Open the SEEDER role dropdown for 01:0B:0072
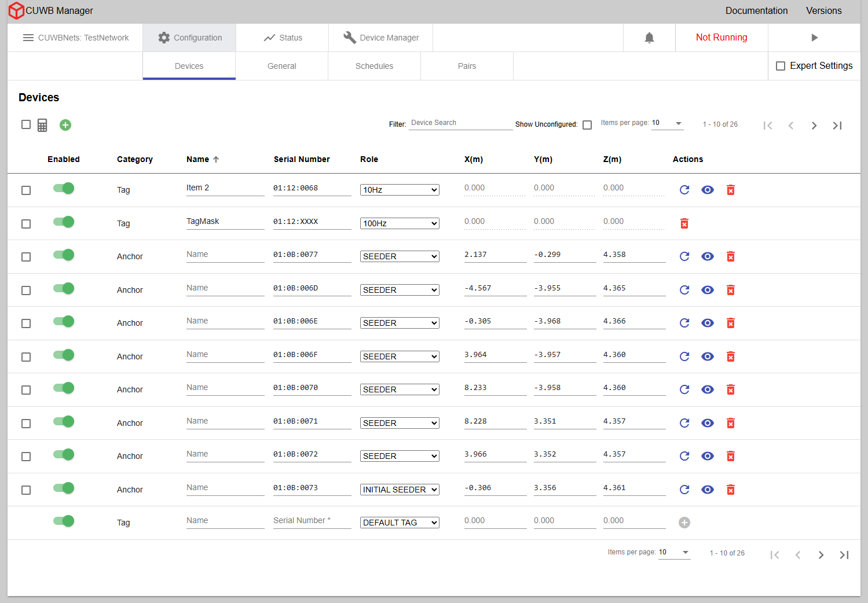The height and width of the screenshot is (603, 868). [x=400, y=456]
